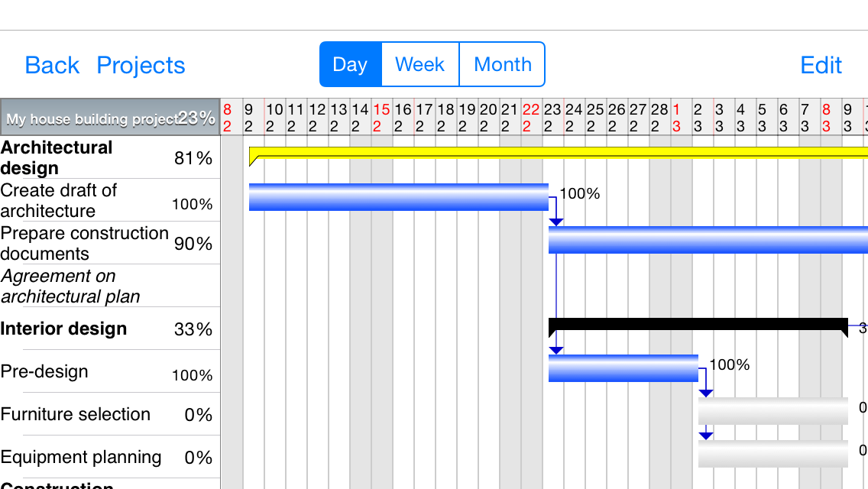Select the black Interior design summary bar
The width and height of the screenshot is (868, 489).
pyautogui.click(x=698, y=324)
